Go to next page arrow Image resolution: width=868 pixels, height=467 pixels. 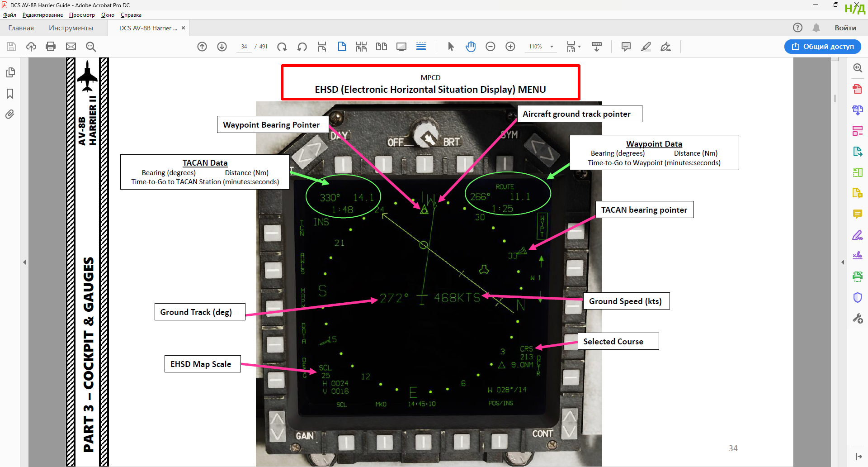point(222,47)
